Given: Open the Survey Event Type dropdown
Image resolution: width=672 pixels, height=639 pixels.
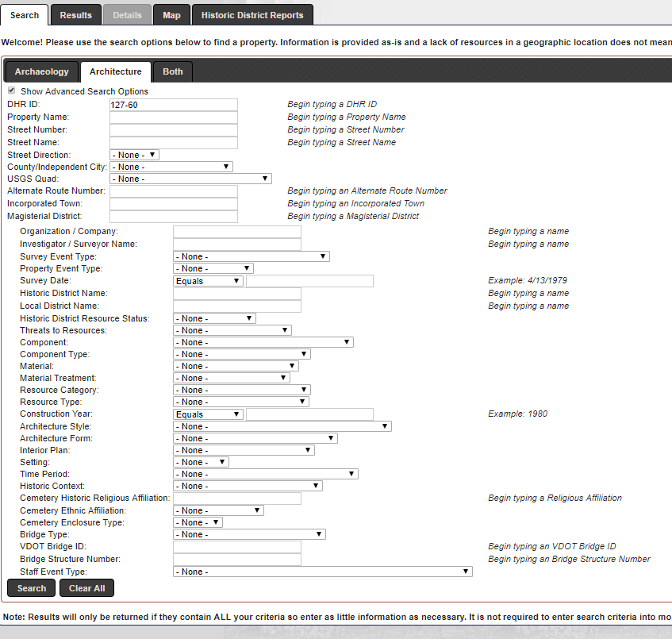Looking at the screenshot, I should pyautogui.click(x=252, y=256).
